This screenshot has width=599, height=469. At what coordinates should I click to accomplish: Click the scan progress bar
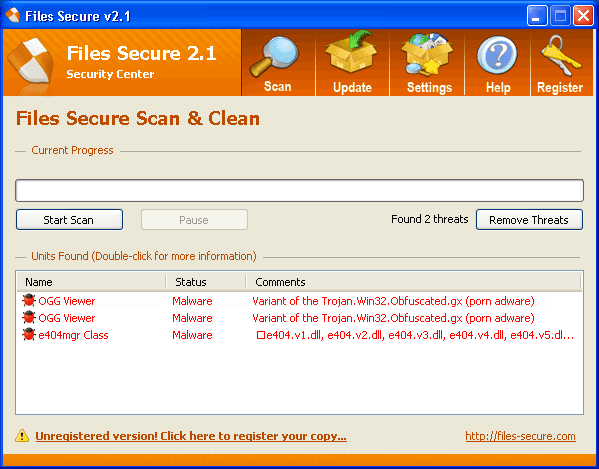[x=299, y=190]
